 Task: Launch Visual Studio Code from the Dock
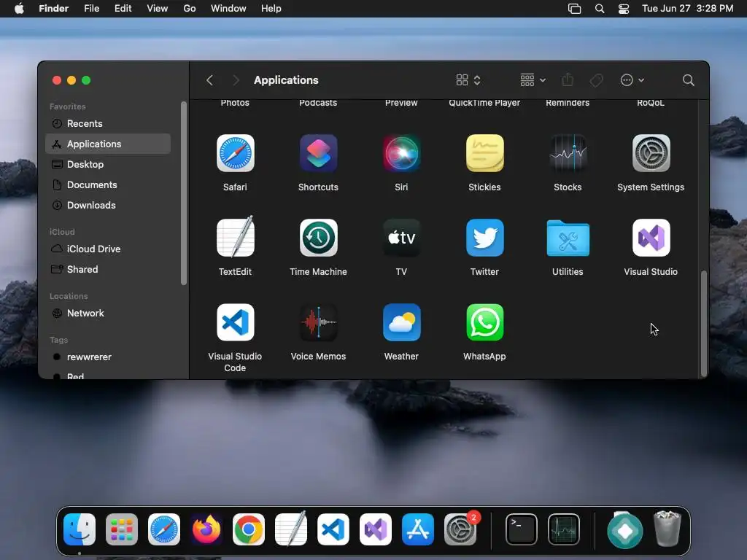click(333, 529)
